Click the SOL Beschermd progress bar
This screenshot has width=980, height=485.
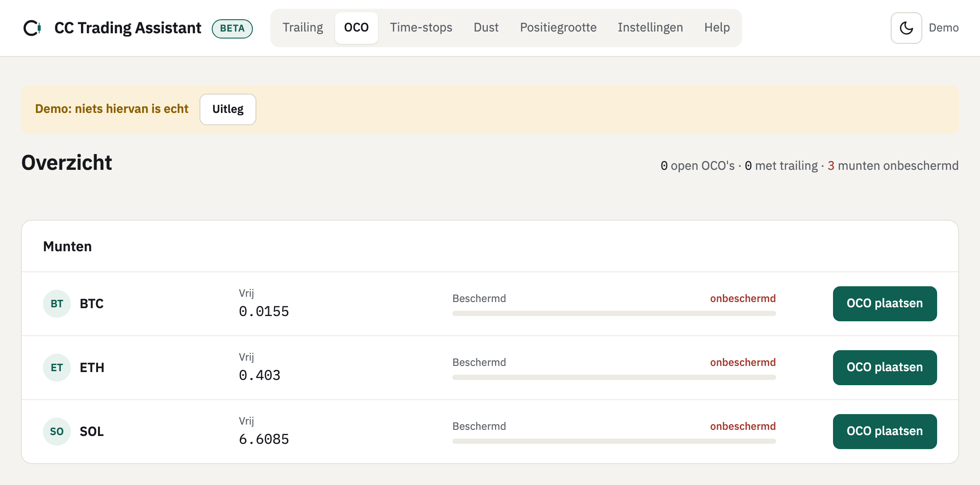click(x=614, y=441)
